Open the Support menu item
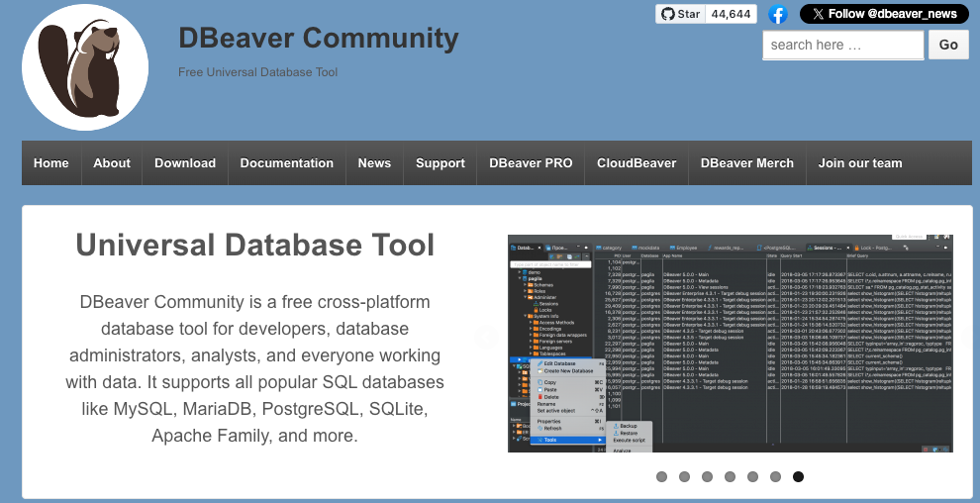Screen dimensions: 980x503 [x=440, y=163]
